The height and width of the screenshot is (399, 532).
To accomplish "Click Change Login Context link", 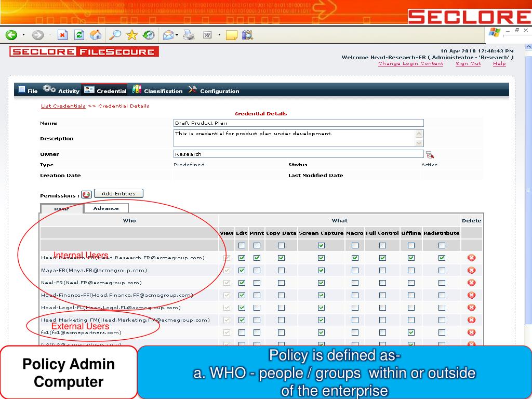I will click(x=410, y=63).
